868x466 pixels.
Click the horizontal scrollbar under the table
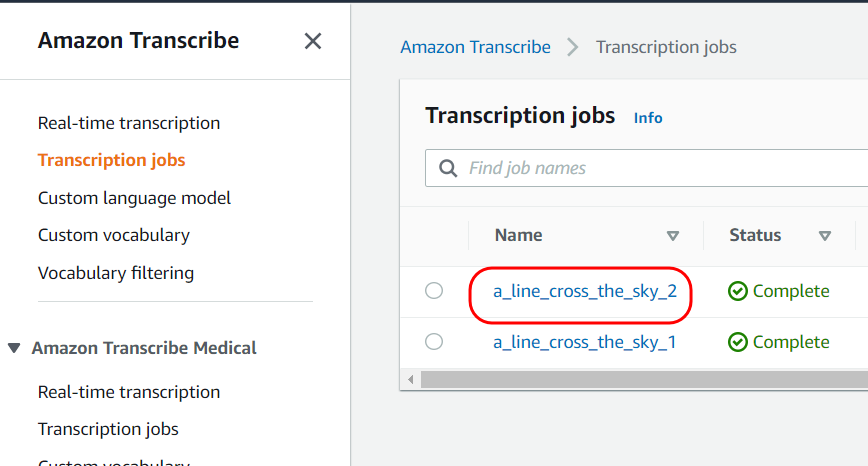pyautogui.click(x=640, y=380)
